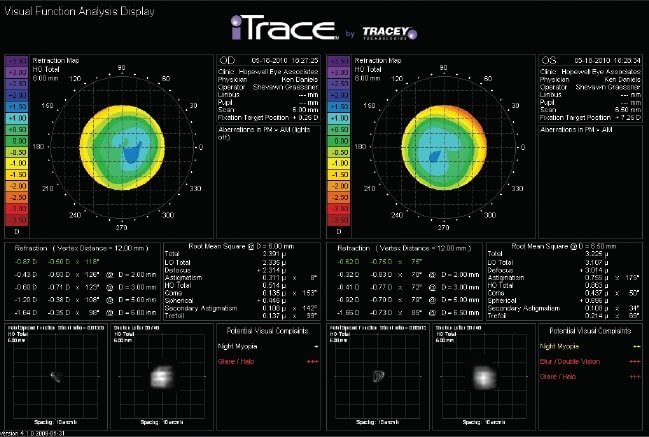Pick the +1.50 blue swatch on the OD scale
649x437 pixels.
[x=16, y=106]
